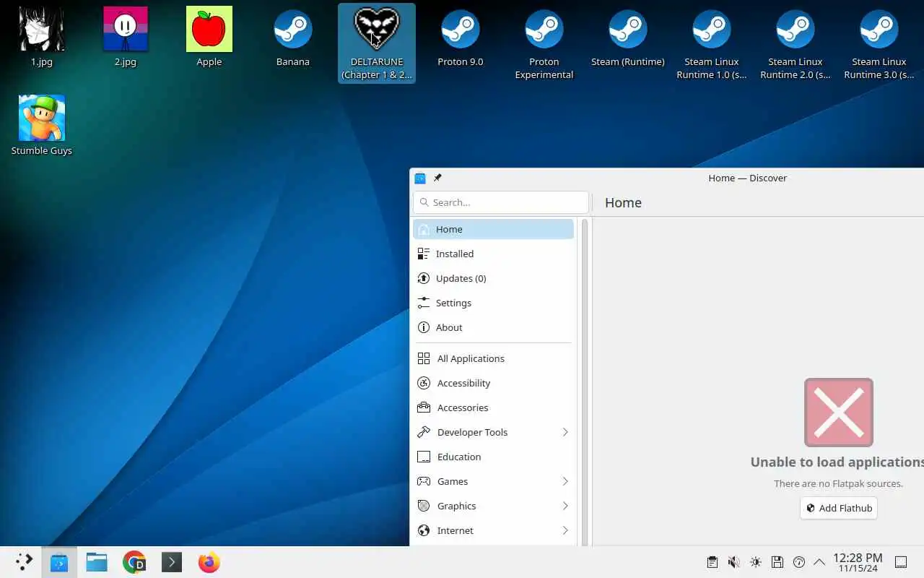Select the DELTARUNE heart desktop icon
Viewport: 924px width, 578px height.
point(377,43)
